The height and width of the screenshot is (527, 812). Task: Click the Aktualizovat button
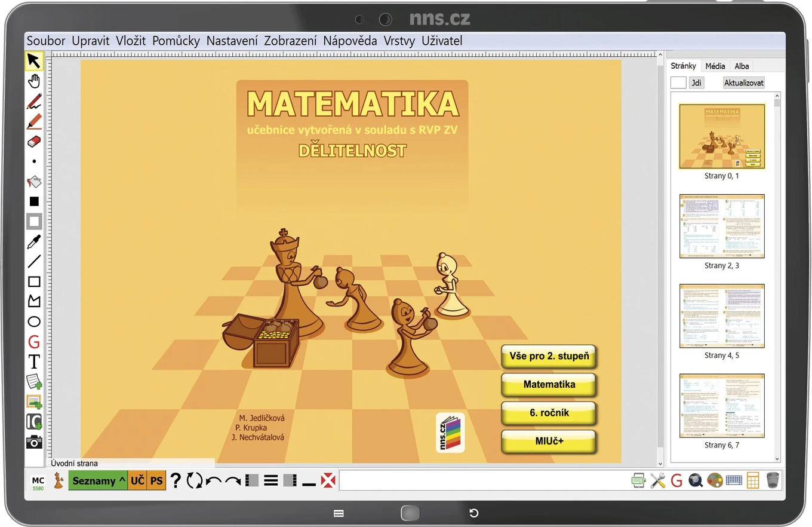pos(744,83)
